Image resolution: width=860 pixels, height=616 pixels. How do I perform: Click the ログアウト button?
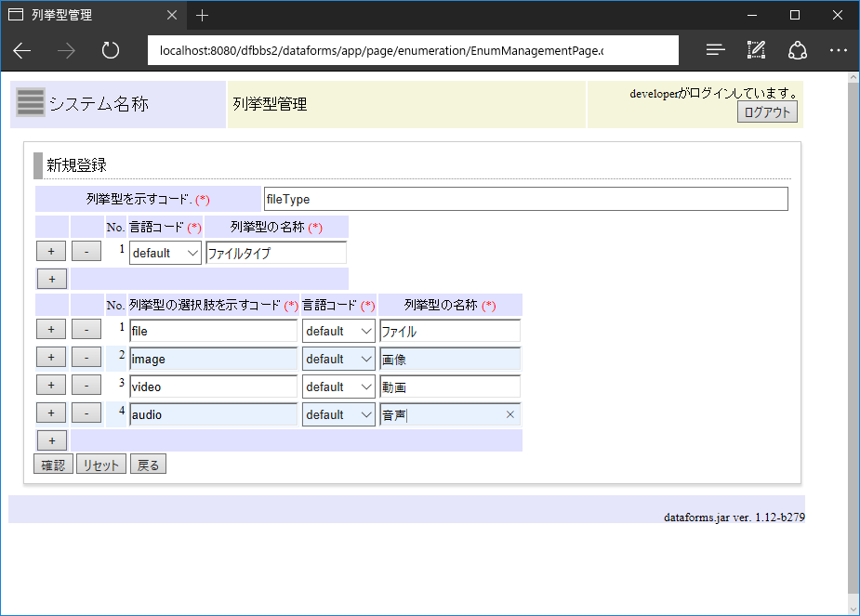[x=766, y=111]
